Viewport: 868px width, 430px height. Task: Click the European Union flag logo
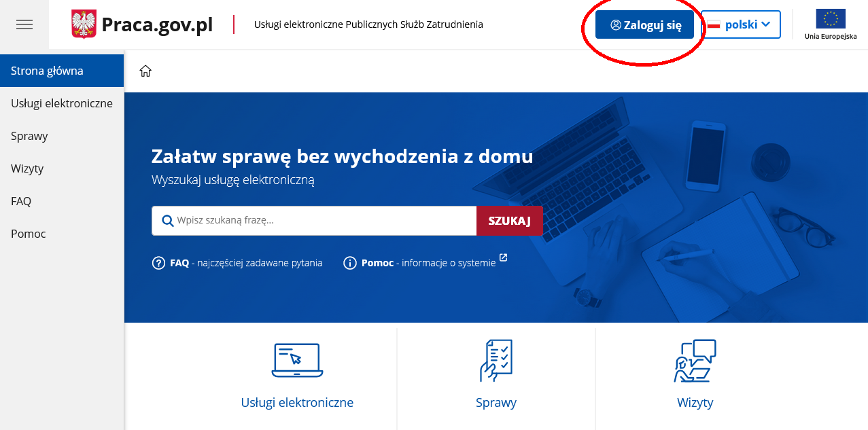830,19
